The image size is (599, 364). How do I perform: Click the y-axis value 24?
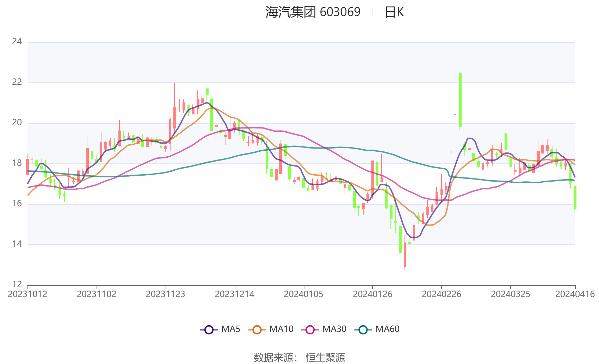(17, 42)
